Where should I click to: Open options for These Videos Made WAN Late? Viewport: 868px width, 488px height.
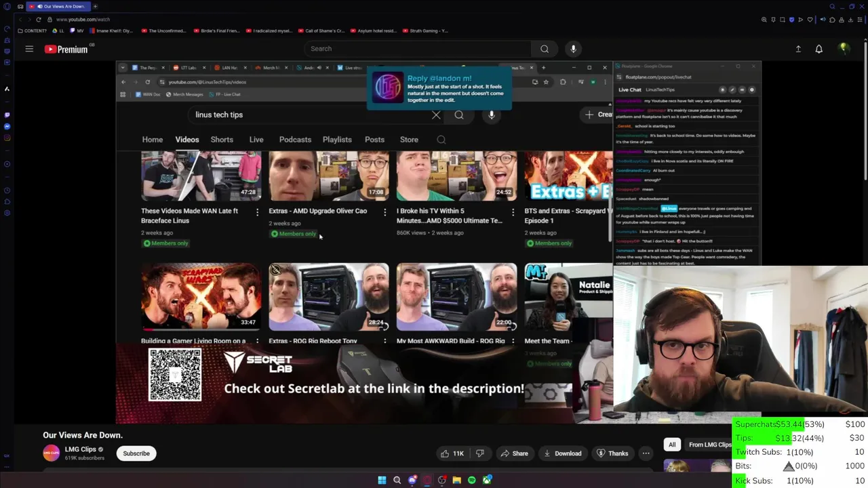point(257,212)
